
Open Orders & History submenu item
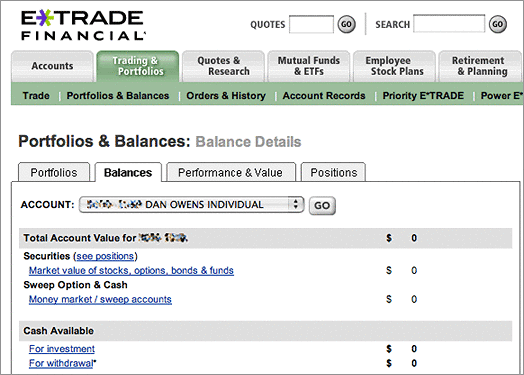226,96
